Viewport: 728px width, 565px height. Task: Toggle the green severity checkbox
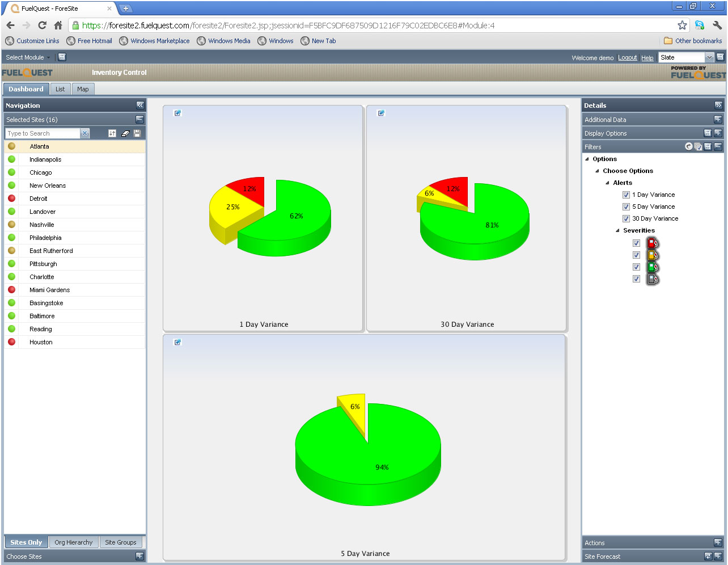tap(636, 267)
